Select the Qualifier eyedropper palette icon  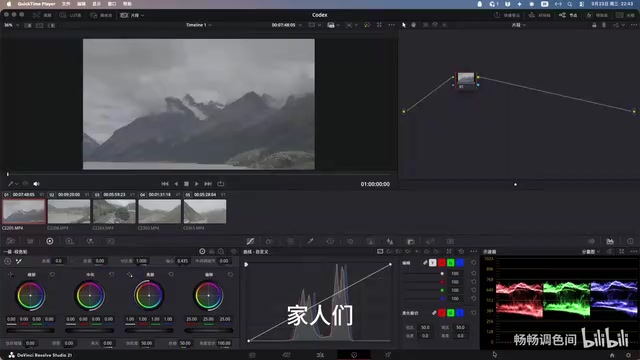tap(310, 241)
